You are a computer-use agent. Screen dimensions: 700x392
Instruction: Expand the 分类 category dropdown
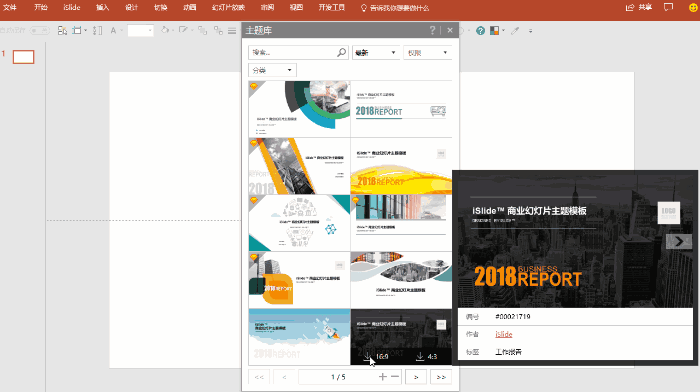[272, 70]
